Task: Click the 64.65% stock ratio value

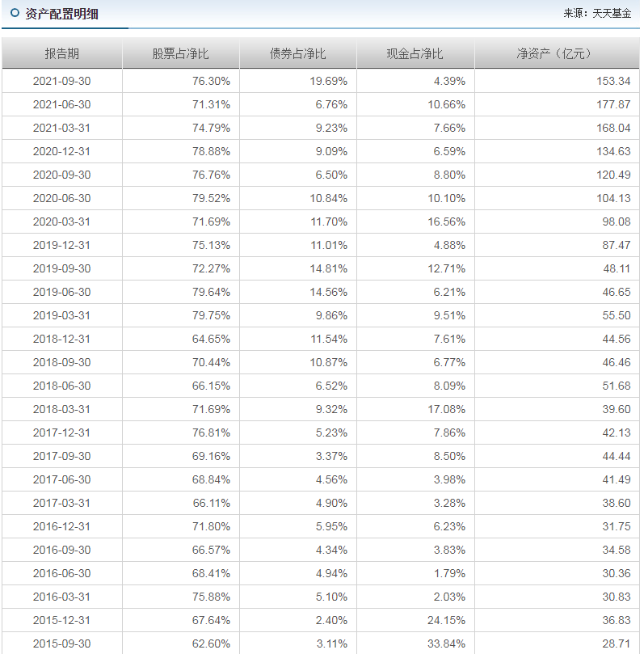Action: (x=212, y=339)
